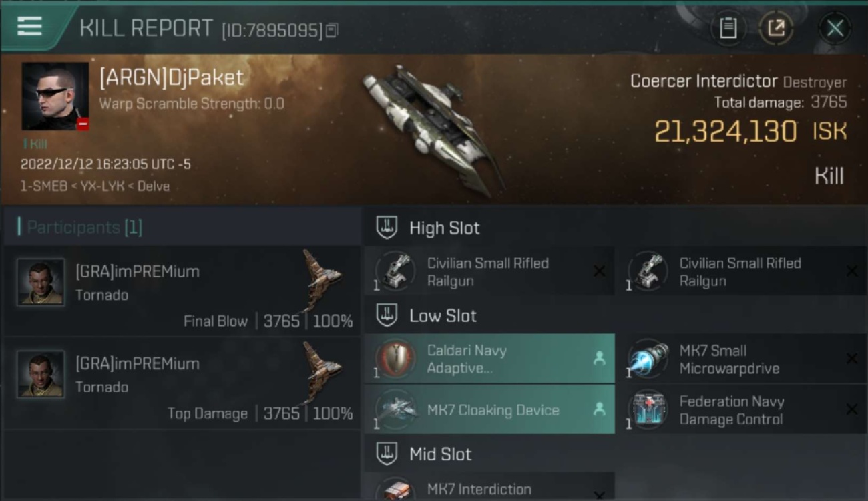Click the 1-SMEB < YX-LYK < Delve location link
The width and height of the screenshot is (868, 501).
pos(95,186)
